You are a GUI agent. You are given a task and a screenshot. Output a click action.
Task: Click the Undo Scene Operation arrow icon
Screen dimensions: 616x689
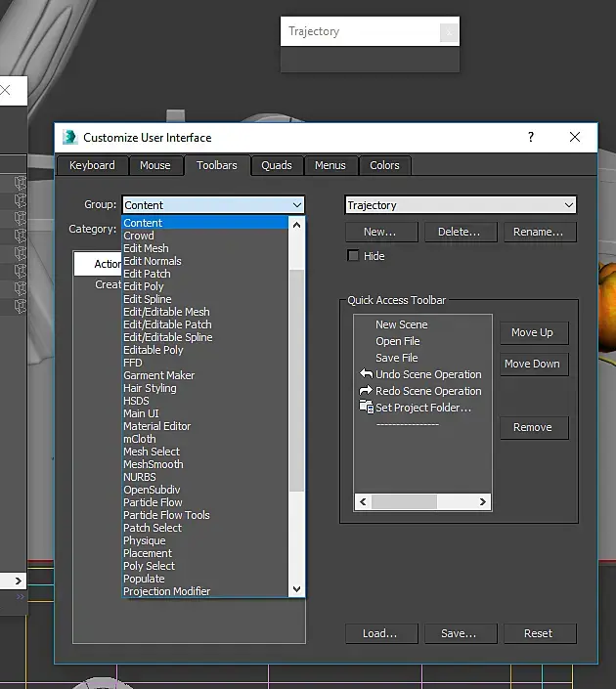point(366,374)
